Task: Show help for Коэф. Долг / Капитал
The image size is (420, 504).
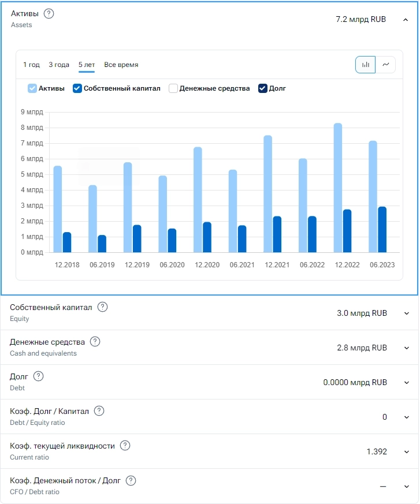Action: click(x=99, y=411)
